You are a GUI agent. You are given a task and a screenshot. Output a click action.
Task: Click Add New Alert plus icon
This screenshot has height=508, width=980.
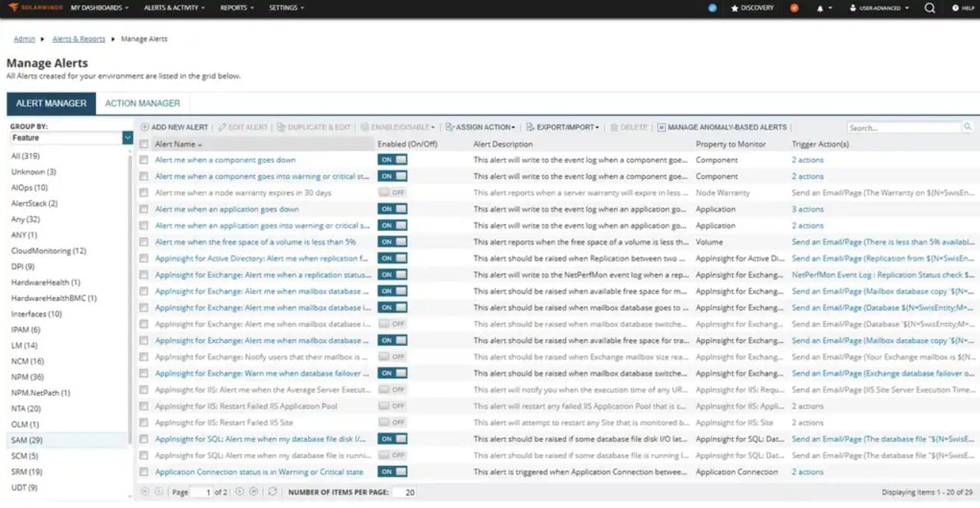(145, 127)
